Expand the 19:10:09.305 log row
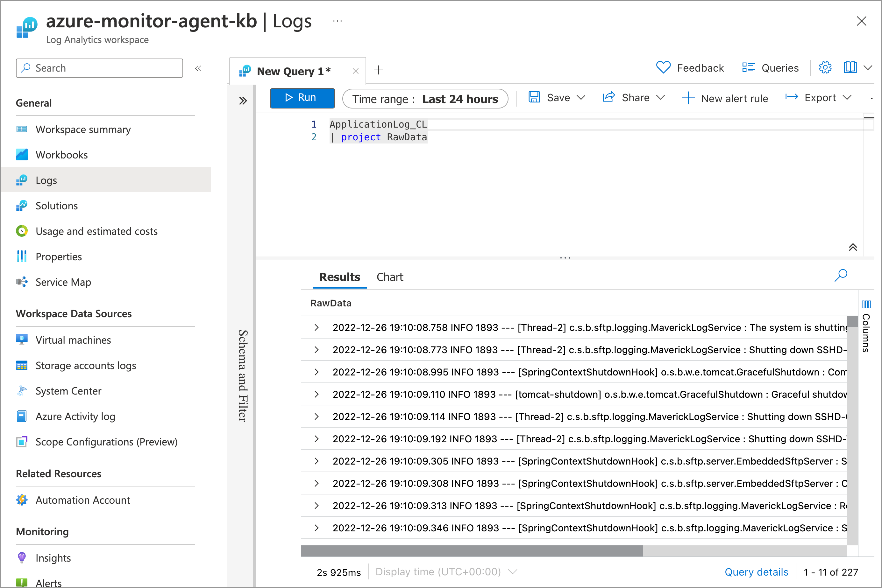 coord(317,461)
